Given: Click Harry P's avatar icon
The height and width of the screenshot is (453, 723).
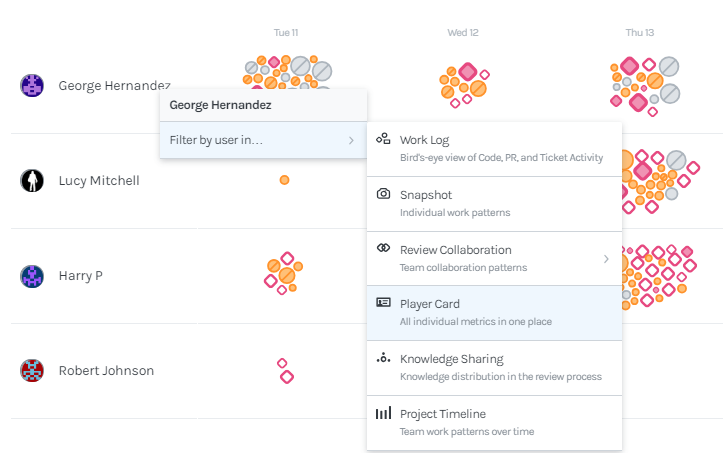Looking at the screenshot, I should tap(32, 276).
